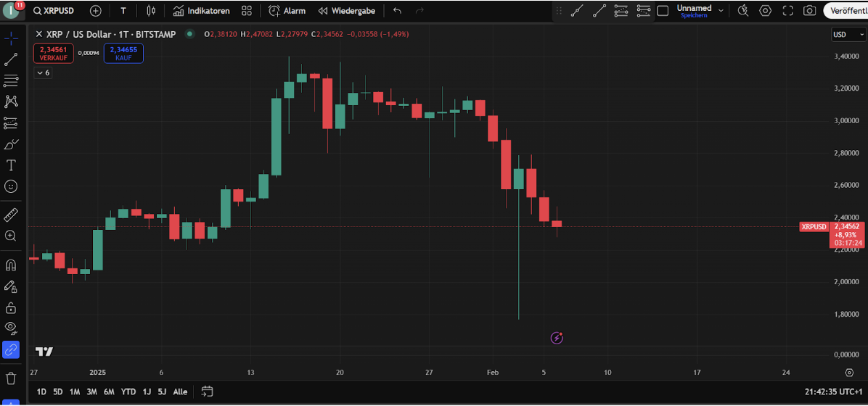
Task: Add a symbol to compare with plus icon
Action: tap(95, 11)
